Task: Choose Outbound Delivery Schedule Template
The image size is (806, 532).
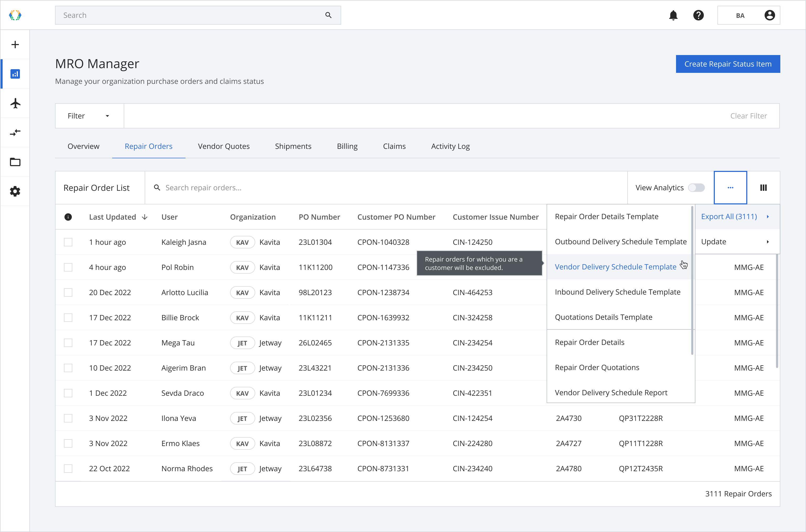Action: 619,242
